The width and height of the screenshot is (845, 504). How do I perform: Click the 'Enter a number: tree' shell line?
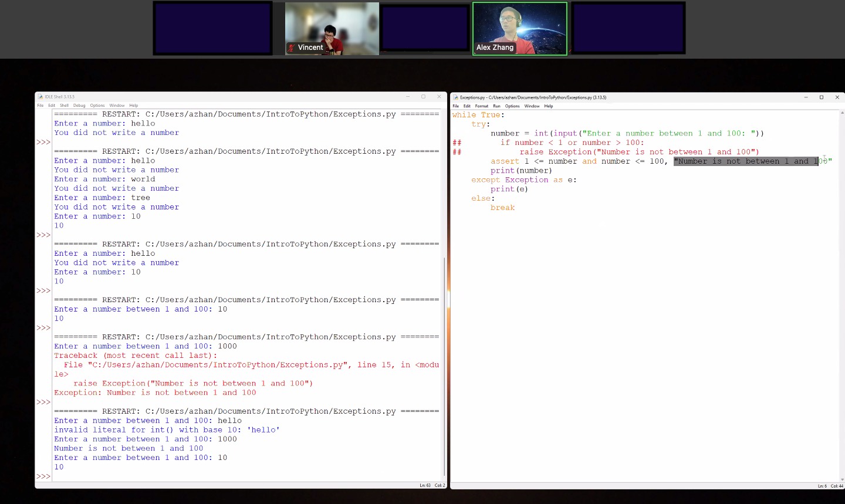click(x=102, y=198)
